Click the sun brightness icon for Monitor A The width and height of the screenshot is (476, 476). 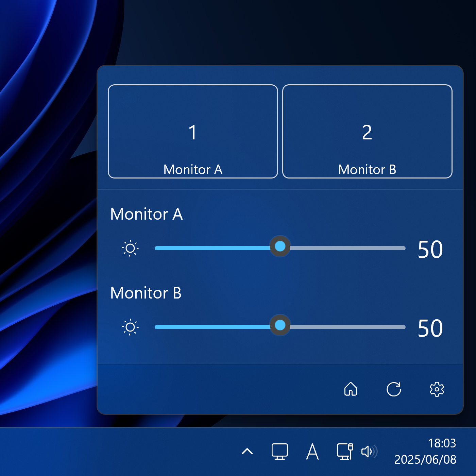pos(130,248)
